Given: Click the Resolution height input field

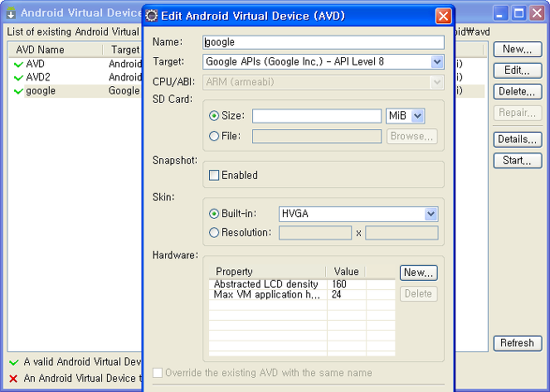Looking at the screenshot, I should pos(402,233).
